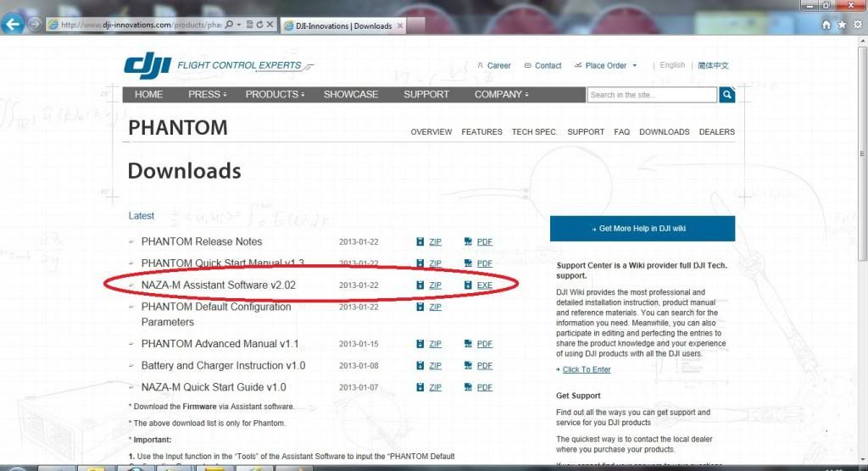Close the DJI-Innovations Downloads tab
The width and height of the screenshot is (868, 471).
click(400, 25)
